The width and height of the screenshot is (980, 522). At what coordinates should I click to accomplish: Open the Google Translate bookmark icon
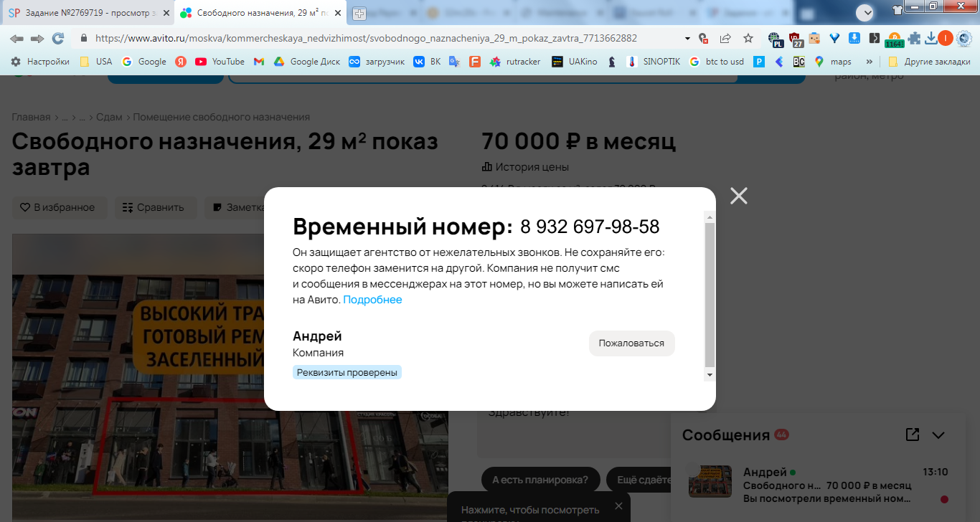click(x=454, y=62)
